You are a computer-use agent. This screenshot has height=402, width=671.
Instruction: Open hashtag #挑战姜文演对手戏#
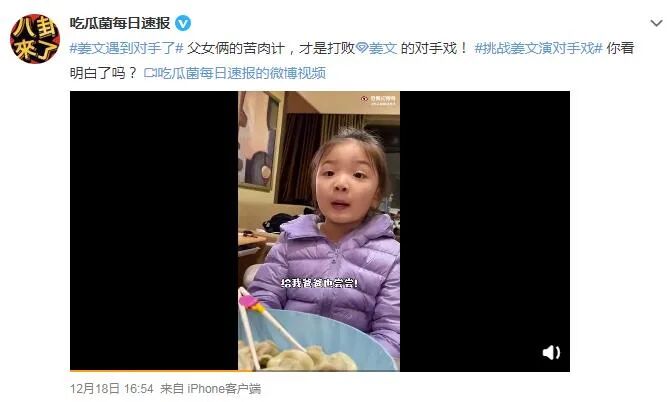[x=539, y=48]
